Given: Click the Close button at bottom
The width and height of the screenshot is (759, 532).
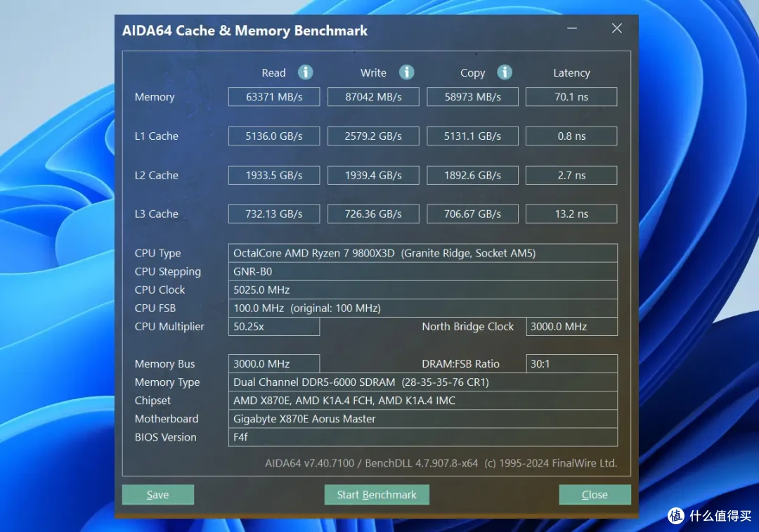Looking at the screenshot, I should pyautogui.click(x=595, y=495).
